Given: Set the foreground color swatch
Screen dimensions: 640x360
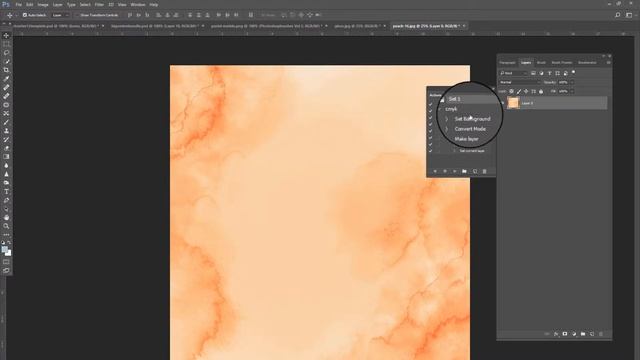Looking at the screenshot, I should click(4, 250).
